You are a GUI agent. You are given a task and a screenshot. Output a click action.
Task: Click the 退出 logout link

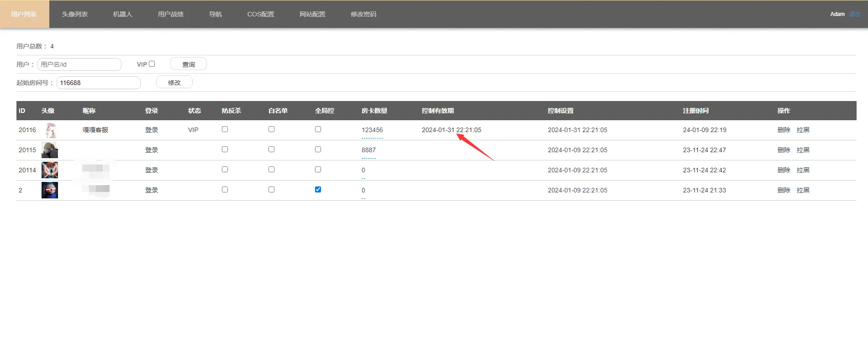pyautogui.click(x=854, y=14)
